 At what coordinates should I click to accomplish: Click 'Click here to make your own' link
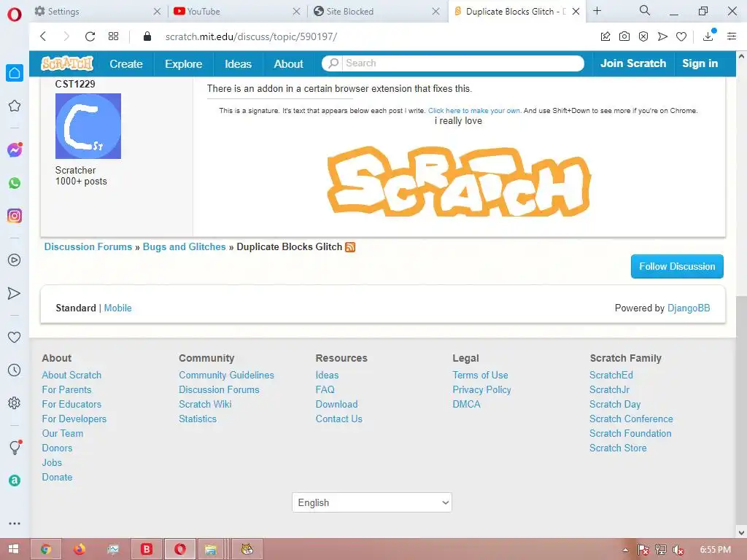point(473,111)
